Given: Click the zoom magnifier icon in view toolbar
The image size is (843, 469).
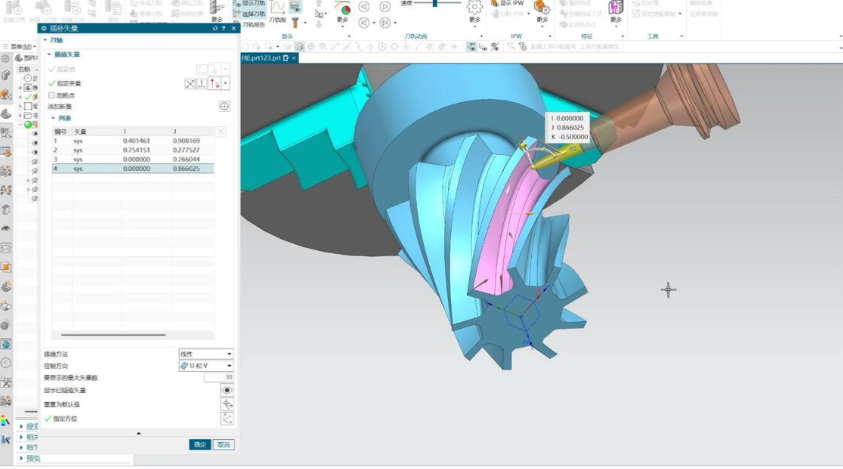Looking at the screenshot, I should coord(323,47).
